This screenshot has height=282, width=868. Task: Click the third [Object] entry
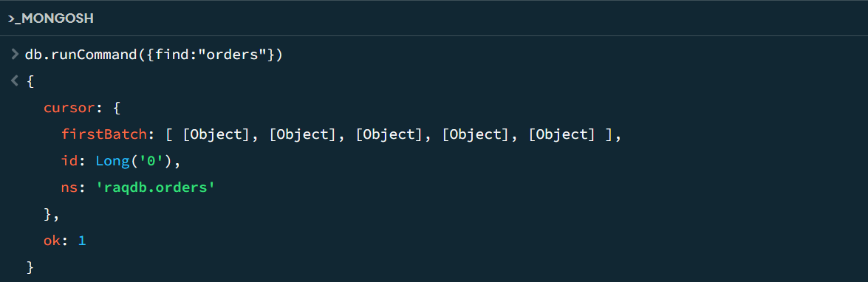pyautogui.click(x=389, y=135)
